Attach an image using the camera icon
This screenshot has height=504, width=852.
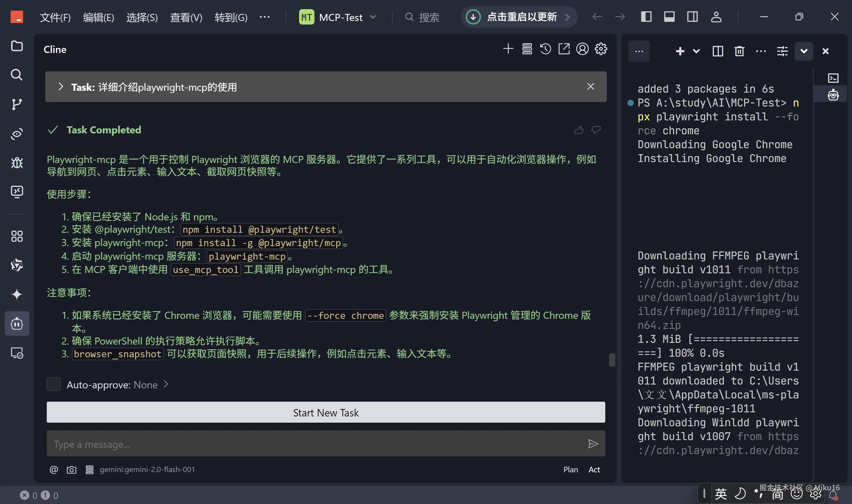pos(71,470)
